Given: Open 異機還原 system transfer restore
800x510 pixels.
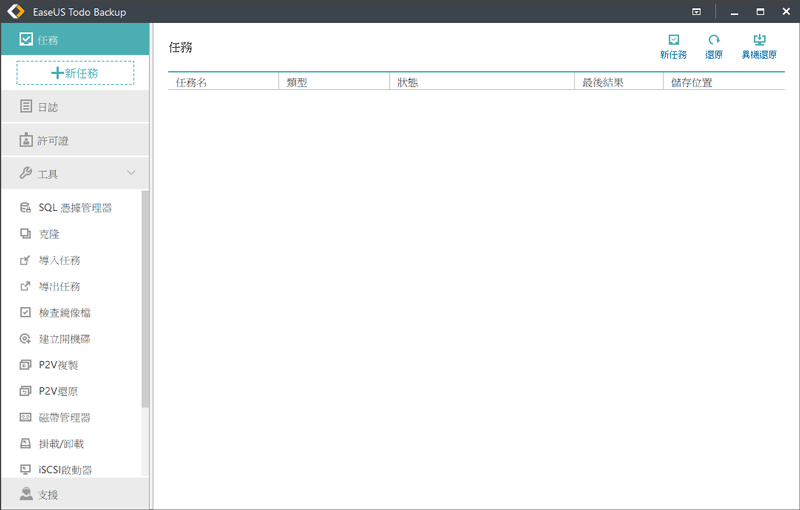Looking at the screenshot, I should 758,46.
